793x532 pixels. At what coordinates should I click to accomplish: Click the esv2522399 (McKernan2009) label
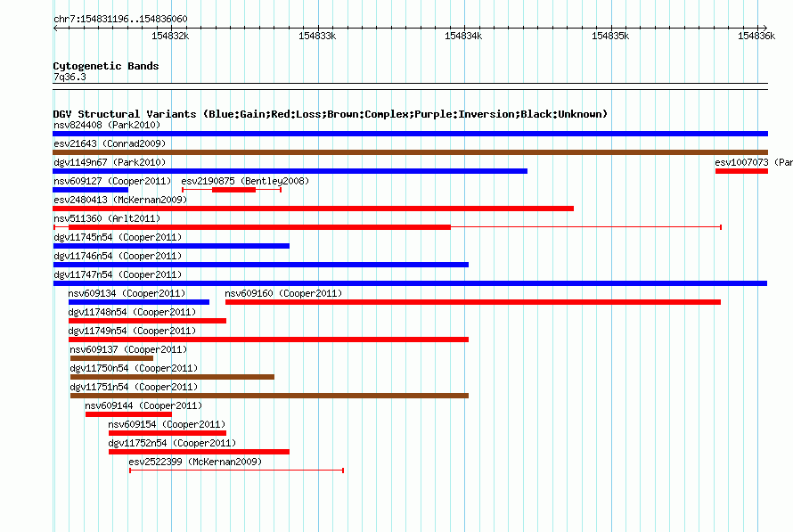click(x=195, y=462)
